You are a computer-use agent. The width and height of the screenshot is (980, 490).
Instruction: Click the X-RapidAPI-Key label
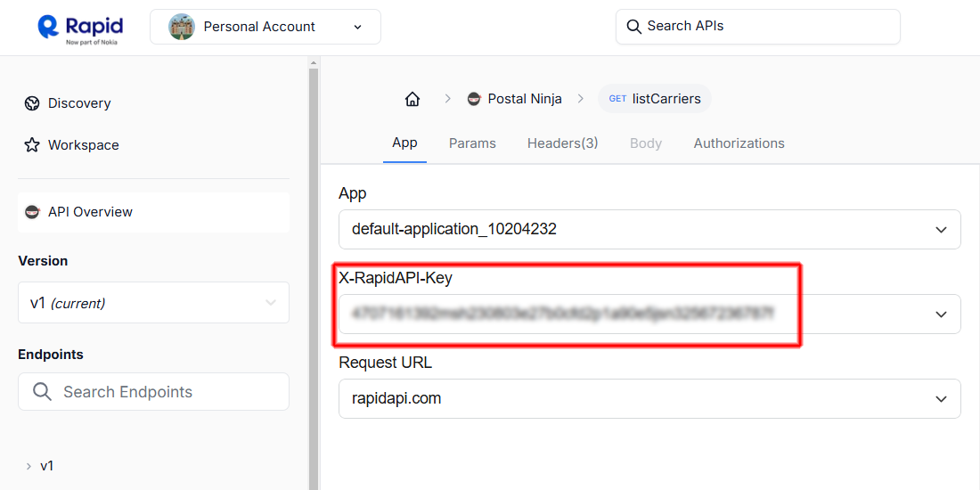coord(396,278)
